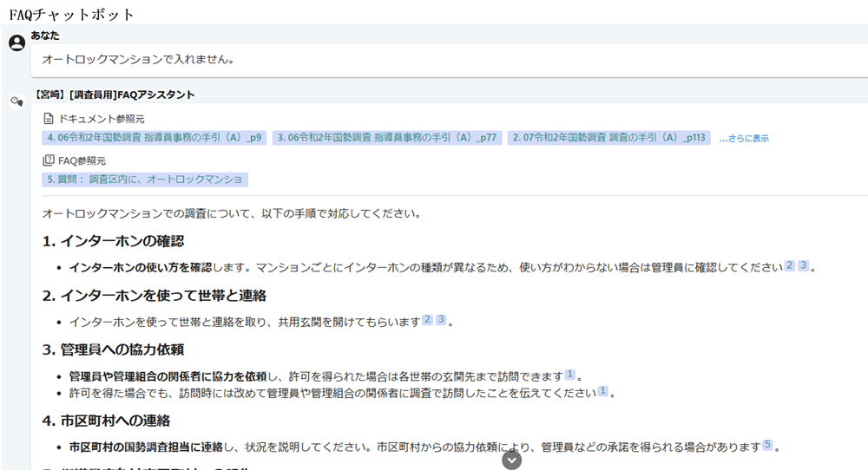Screen dimensions: 868x470
Task: Open citation badge 3 in インターホンの確認 bullet
Action: pos(804,266)
